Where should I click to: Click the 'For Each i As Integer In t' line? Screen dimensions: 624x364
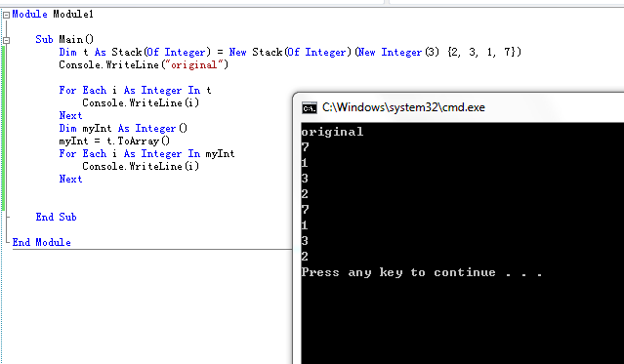[136, 91]
